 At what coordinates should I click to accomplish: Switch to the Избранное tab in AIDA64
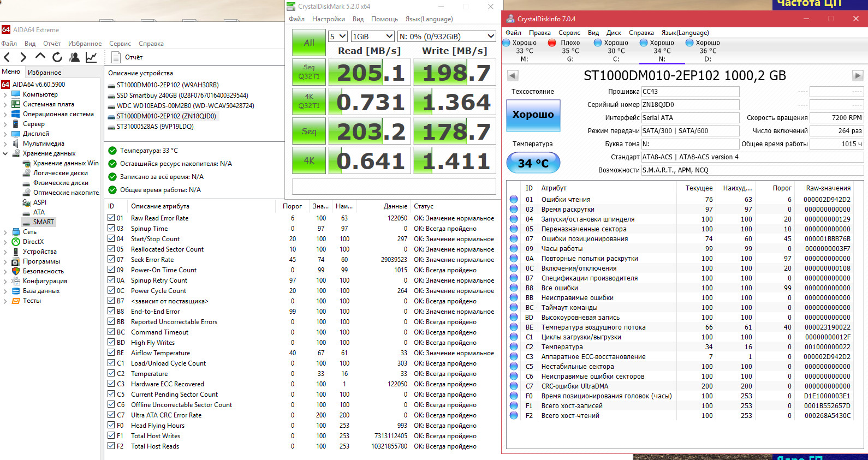click(45, 72)
